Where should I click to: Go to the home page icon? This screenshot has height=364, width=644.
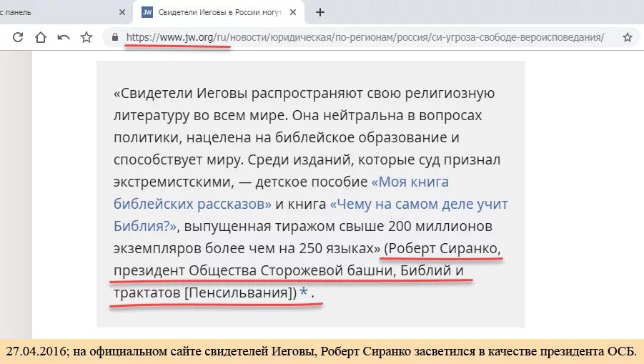tap(40, 37)
